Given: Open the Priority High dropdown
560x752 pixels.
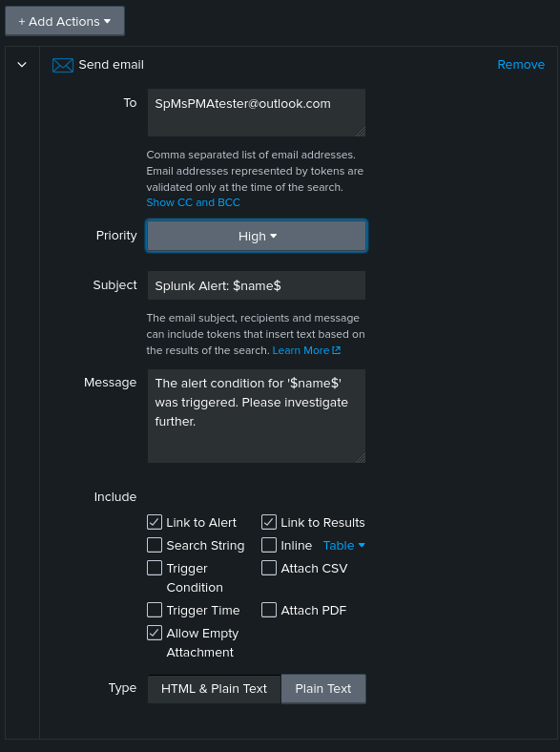Looking at the screenshot, I should pos(257,236).
